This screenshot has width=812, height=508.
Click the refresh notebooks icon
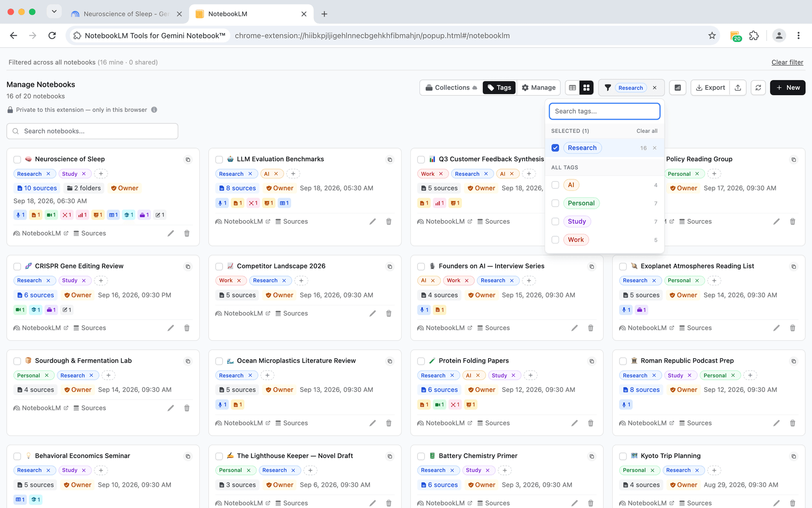[758, 88]
